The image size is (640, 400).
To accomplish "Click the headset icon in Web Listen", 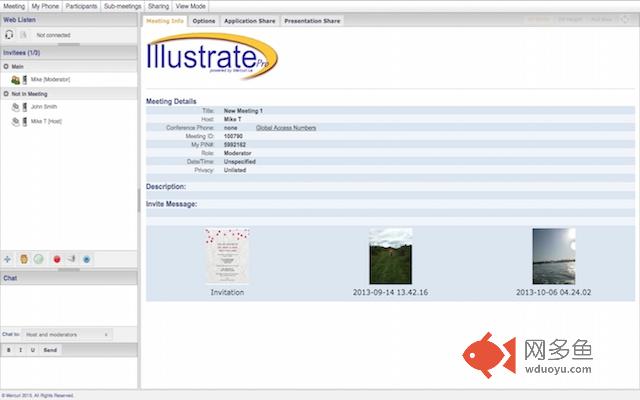I will 9,35.
